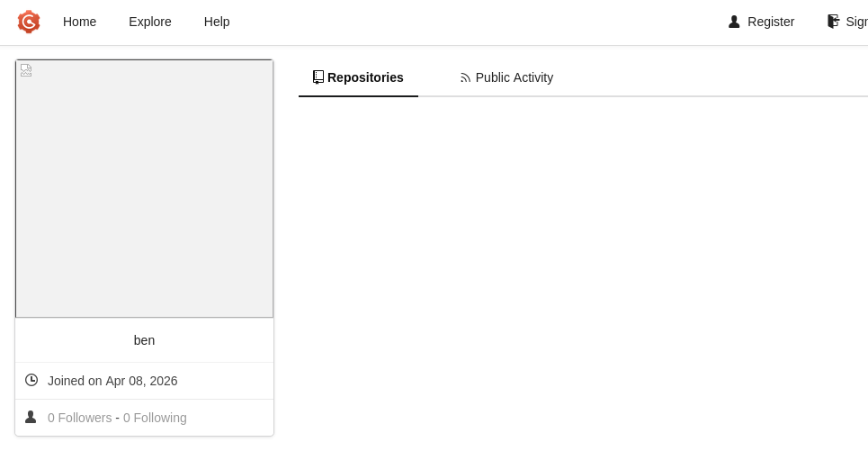The height and width of the screenshot is (451, 868).
Task: Switch to the Repositories tab
Action: pyautogui.click(x=358, y=77)
